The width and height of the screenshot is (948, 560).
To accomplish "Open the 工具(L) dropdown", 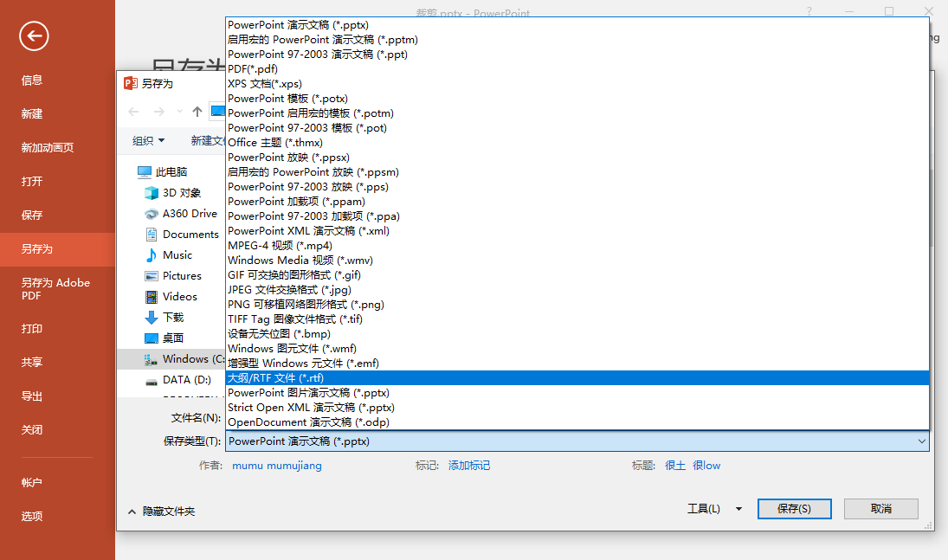I will (714, 509).
